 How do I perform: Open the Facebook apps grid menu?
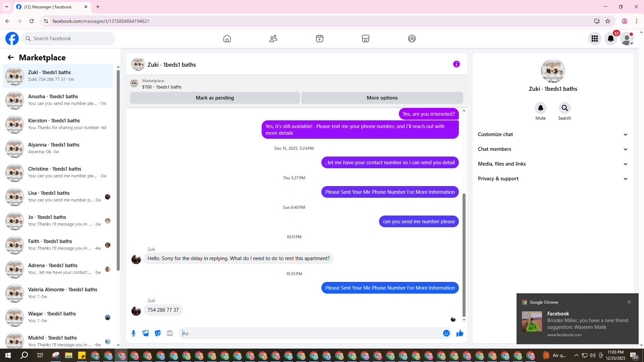(594, 39)
